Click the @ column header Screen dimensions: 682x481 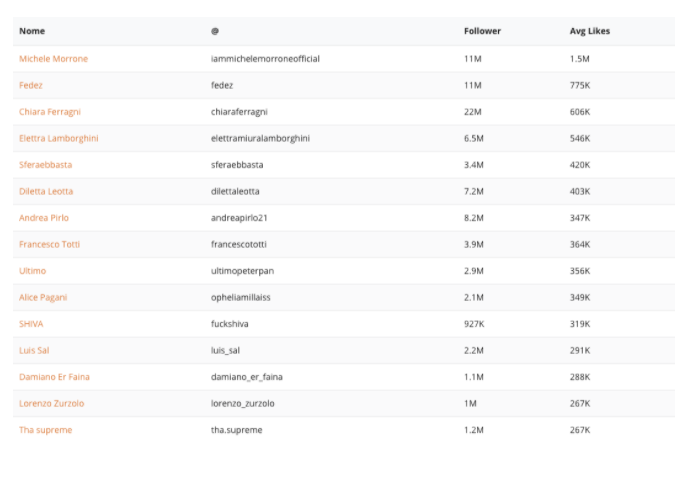tap(215, 31)
